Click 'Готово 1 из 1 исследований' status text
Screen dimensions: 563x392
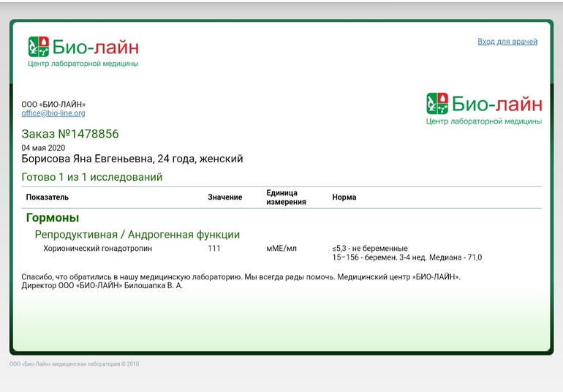point(92,177)
